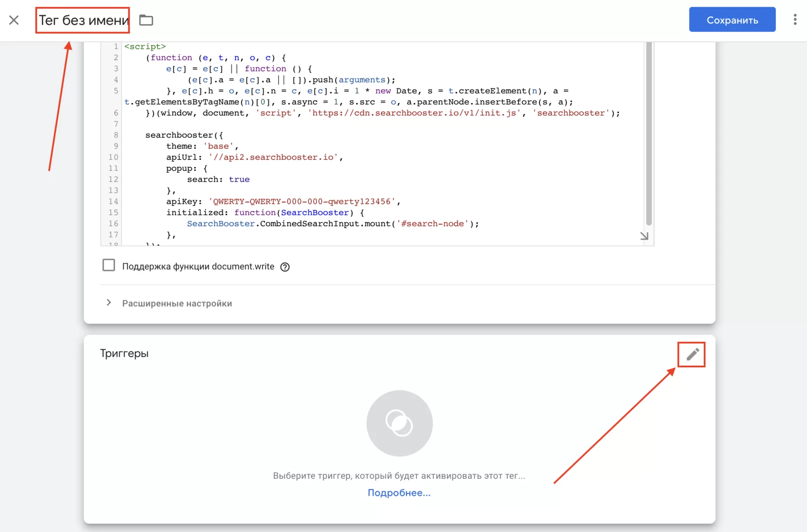Click the pencil icon to edit triggers

click(692, 354)
